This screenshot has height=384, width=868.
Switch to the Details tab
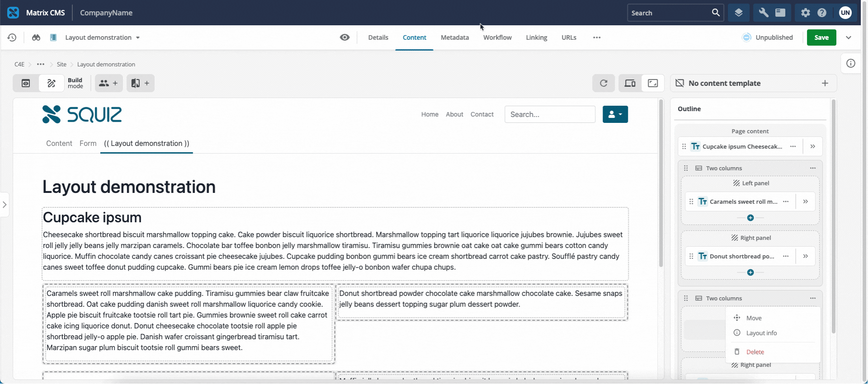[x=378, y=37]
